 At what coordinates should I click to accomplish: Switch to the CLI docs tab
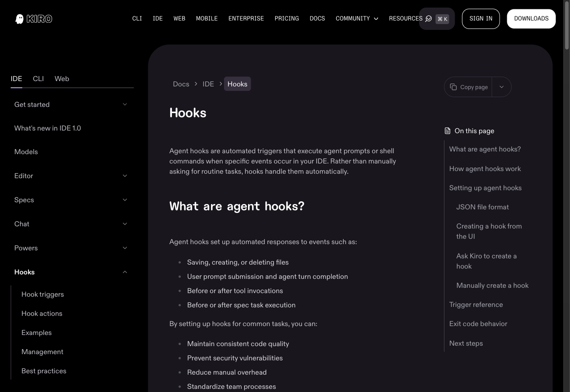click(38, 79)
